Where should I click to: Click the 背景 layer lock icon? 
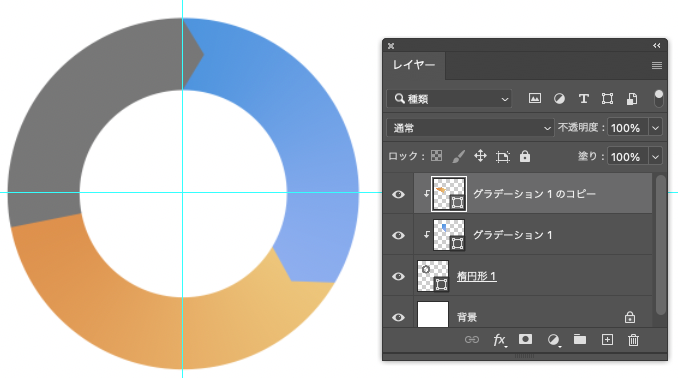[x=630, y=317]
